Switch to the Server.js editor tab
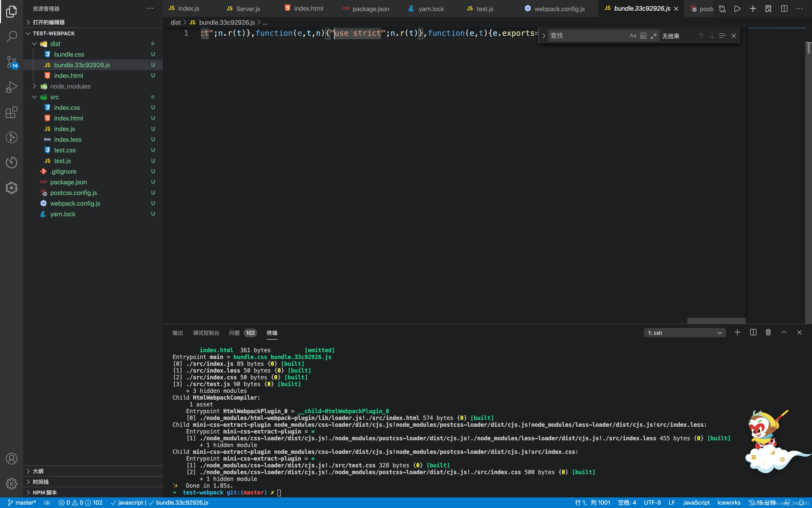This screenshot has height=508, width=812. 249,9
